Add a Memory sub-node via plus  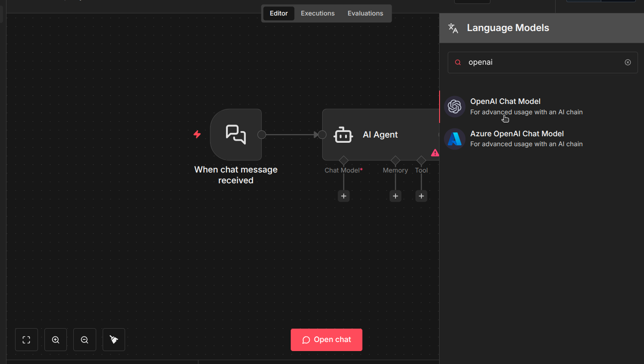pyautogui.click(x=396, y=196)
